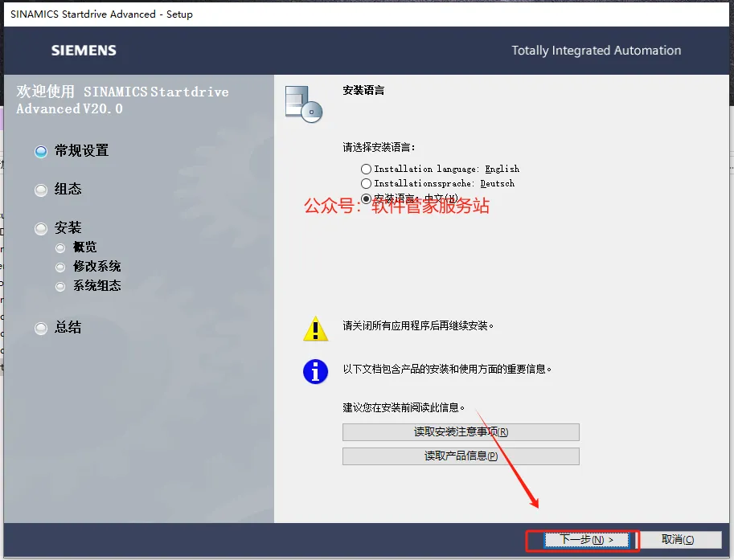Click the 安装语言 heading text
This screenshot has height=560, width=734.
[x=363, y=90]
